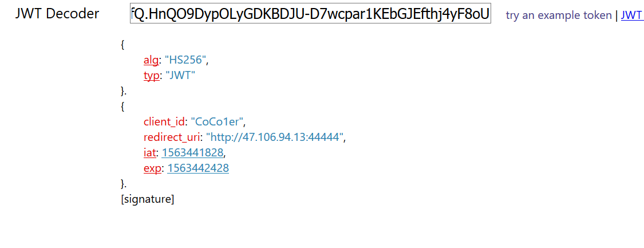Screen dimensions: 644x248
Task: Click the "JWT Decoder" page heading
Action: pos(57,14)
